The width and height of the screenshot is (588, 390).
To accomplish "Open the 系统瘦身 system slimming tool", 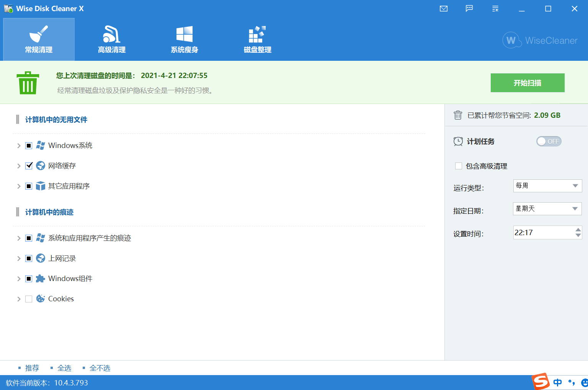I will point(185,38).
